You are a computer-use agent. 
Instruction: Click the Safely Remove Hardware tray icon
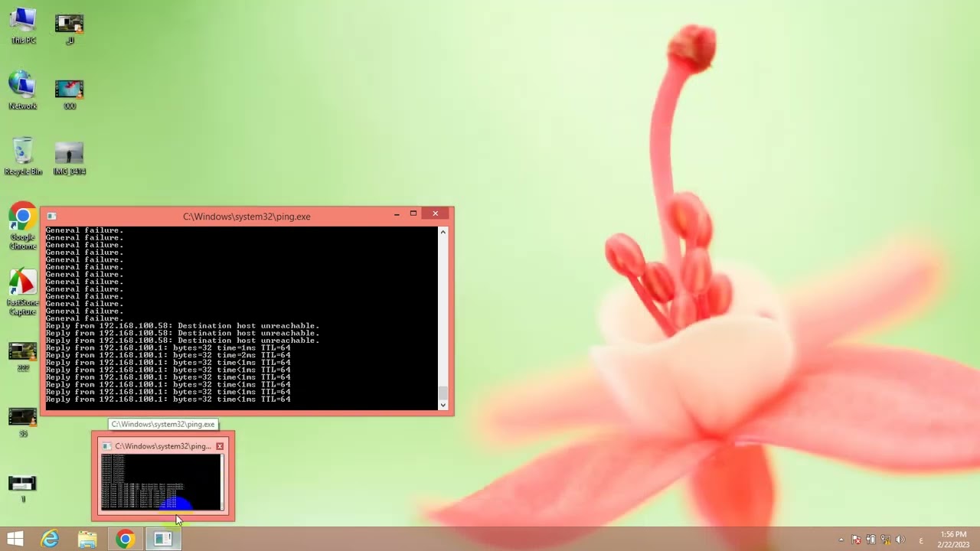pyautogui.click(x=871, y=540)
